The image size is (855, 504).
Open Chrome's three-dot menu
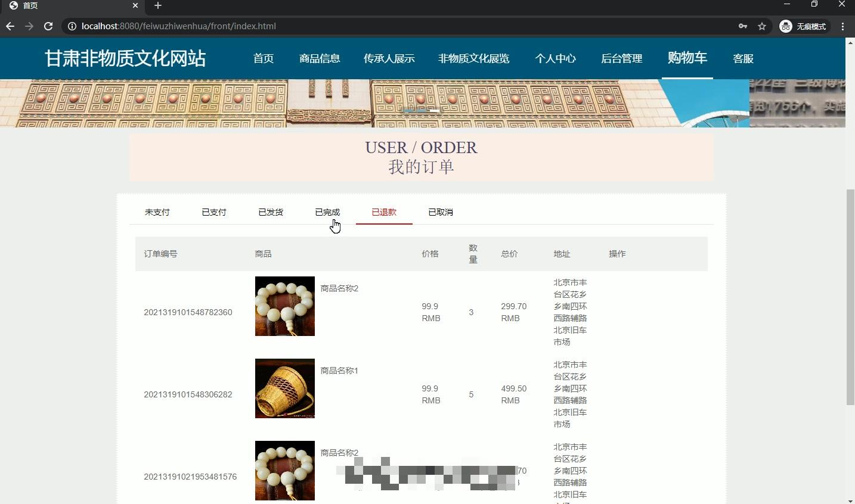pos(842,26)
